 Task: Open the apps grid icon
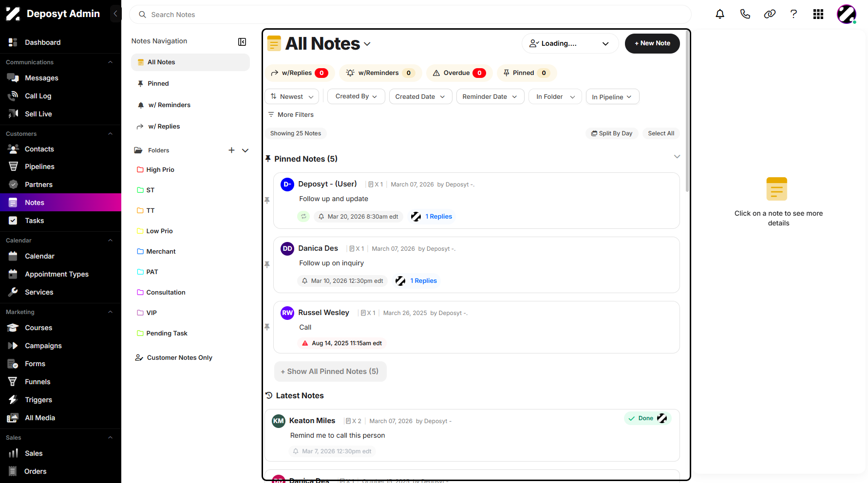(818, 14)
